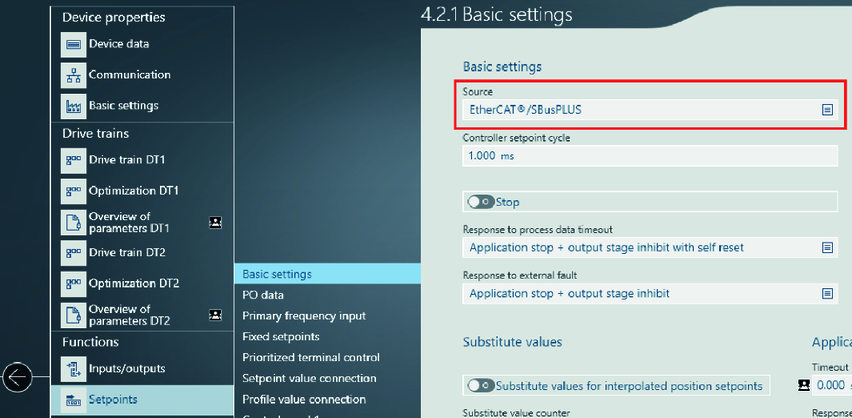
Task: Open Response to external fault dropdown
Action: [827, 294]
